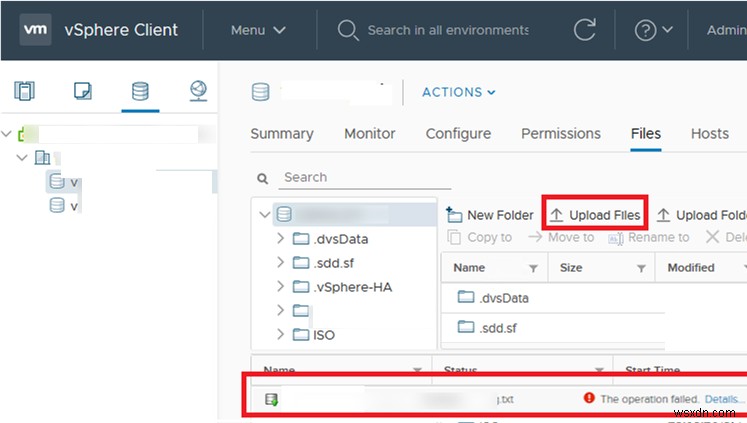
Task: Click the datastore icon in file tree root
Action: [284, 214]
